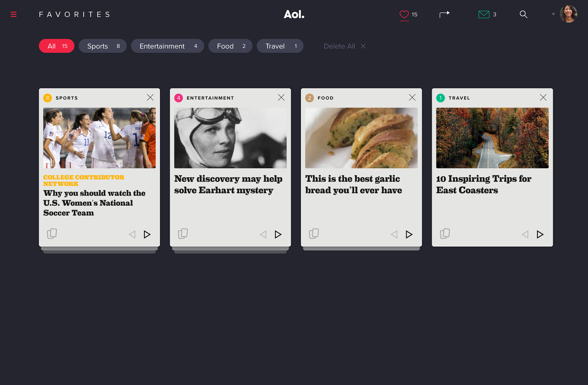
Task: Click stacked cards icon on Food card
Action: 314,234
